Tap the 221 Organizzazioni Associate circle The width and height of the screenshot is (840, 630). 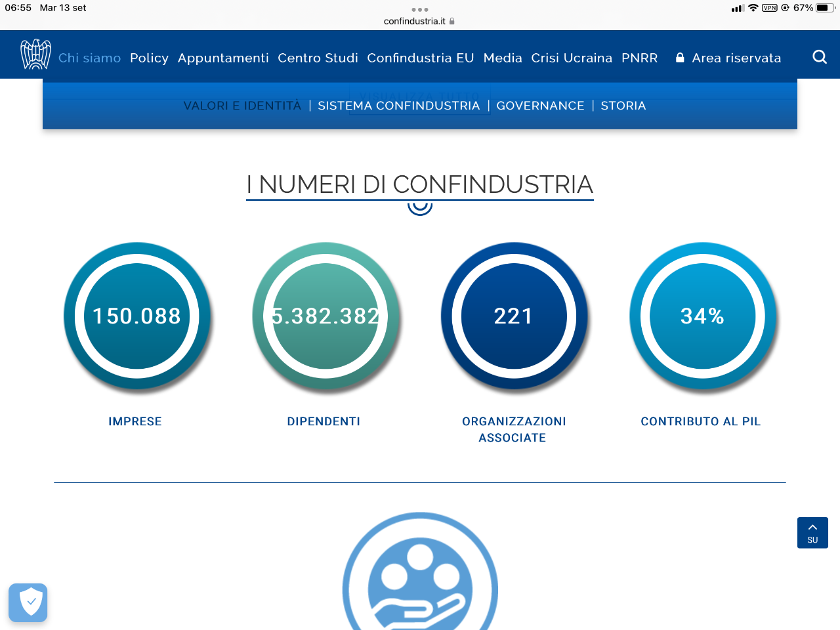[514, 316]
